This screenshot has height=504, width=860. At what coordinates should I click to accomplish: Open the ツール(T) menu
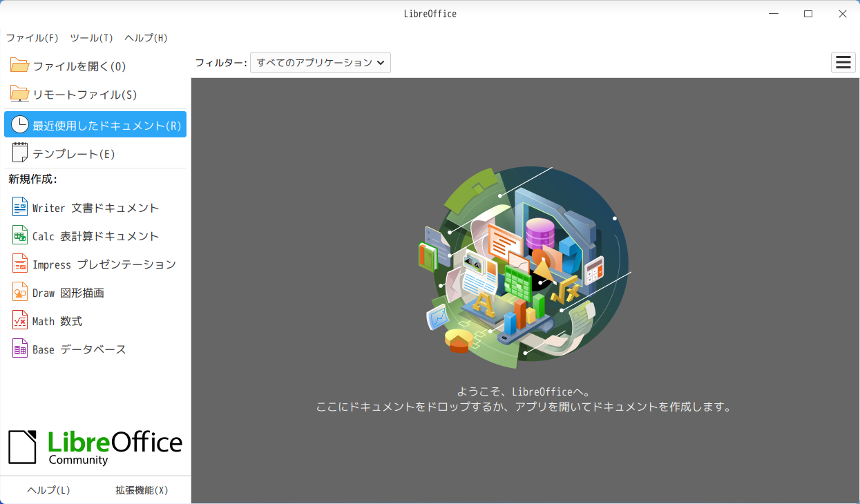click(91, 38)
